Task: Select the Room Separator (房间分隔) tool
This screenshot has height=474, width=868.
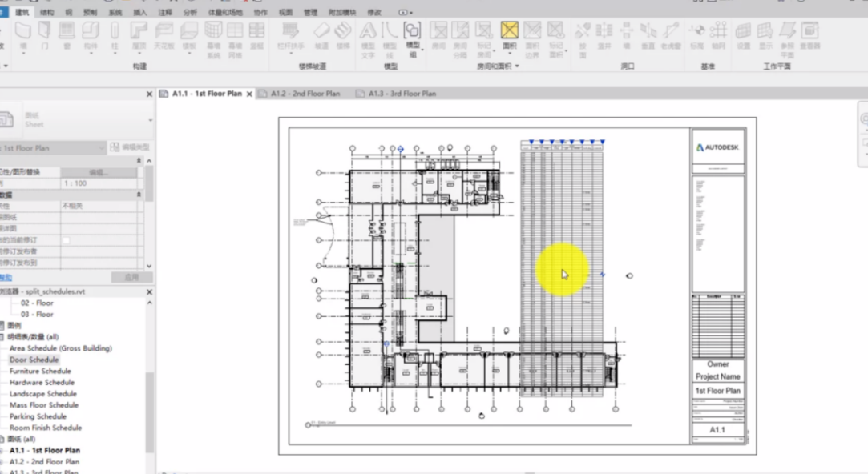Action: 460,40
